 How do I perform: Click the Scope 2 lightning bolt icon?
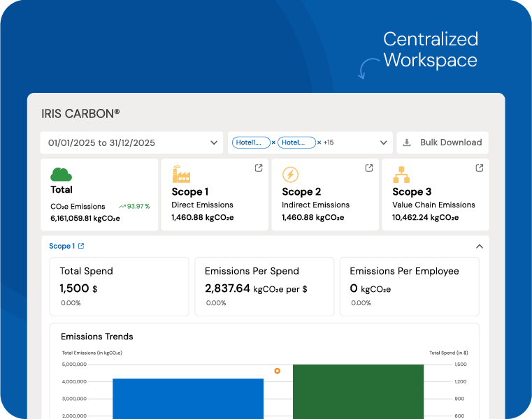click(290, 175)
